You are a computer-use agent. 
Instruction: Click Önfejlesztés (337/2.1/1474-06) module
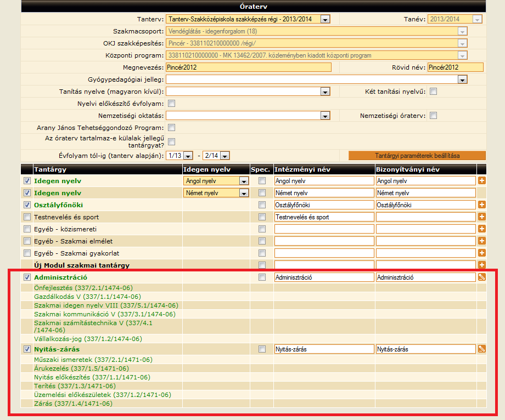(x=83, y=288)
